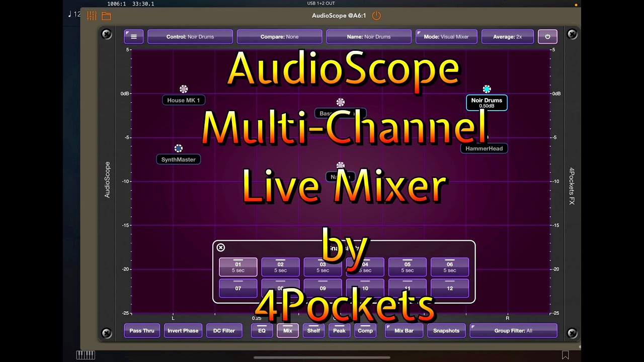Click the USB 1+2 OUT text
The width and height of the screenshot is (644, 362).
tap(321, 4)
